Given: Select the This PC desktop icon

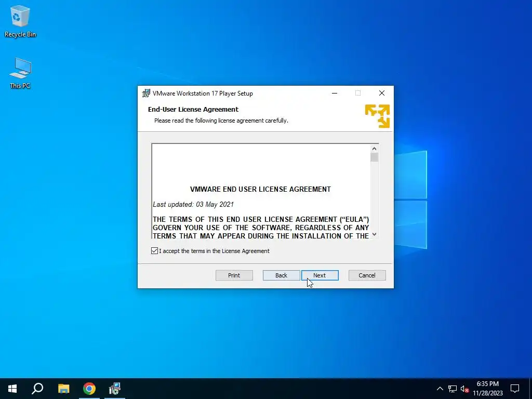Looking at the screenshot, I should [x=20, y=73].
